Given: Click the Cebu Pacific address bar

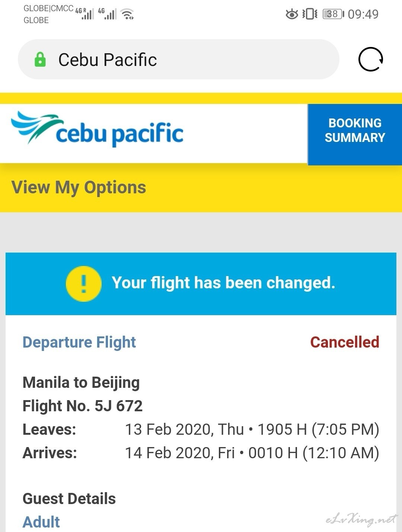Looking at the screenshot, I should tap(179, 59).
